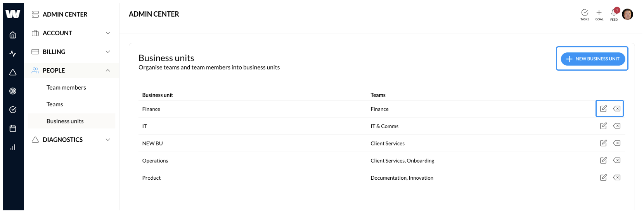
Task: Open the user profile avatar
Action: click(627, 14)
